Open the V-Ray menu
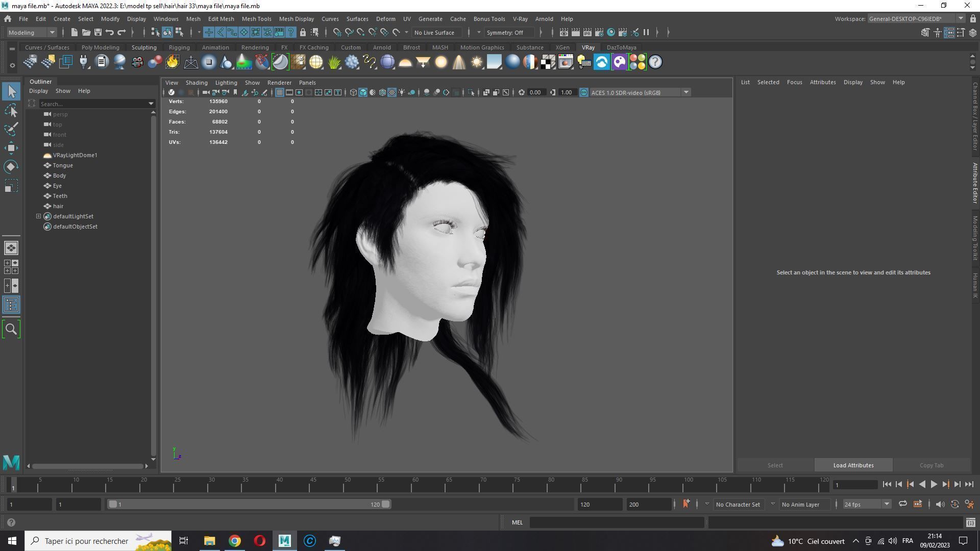This screenshot has width=980, height=551. (x=520, y=19)
